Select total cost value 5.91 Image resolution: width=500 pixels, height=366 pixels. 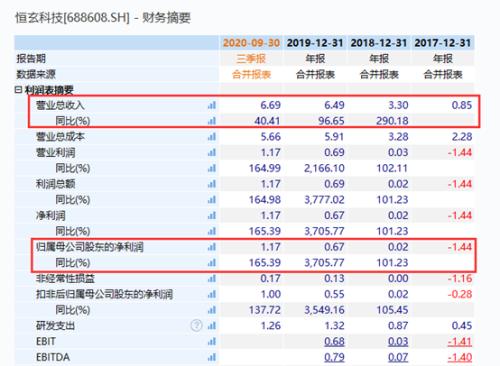click(334, 137)
